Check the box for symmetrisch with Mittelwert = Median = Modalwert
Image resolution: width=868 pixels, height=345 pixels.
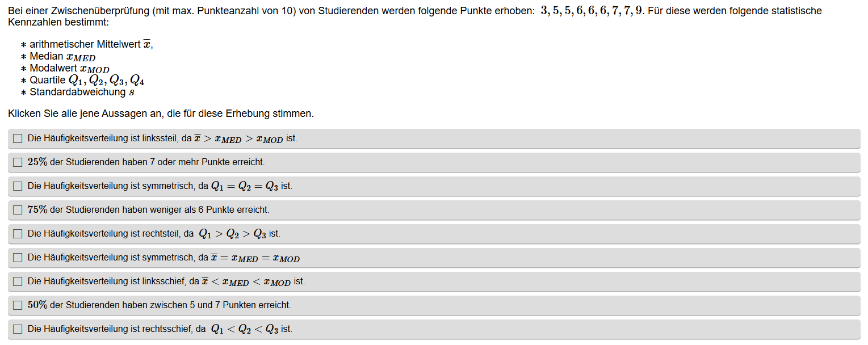[18, 258]
